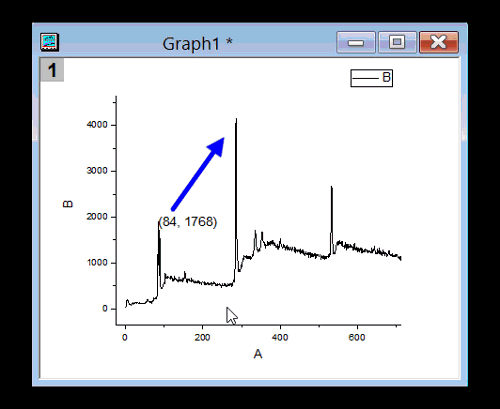Screen dimensions: 500x409
Task: Click the 400 tick label on X axis
Action: [280, 337]
